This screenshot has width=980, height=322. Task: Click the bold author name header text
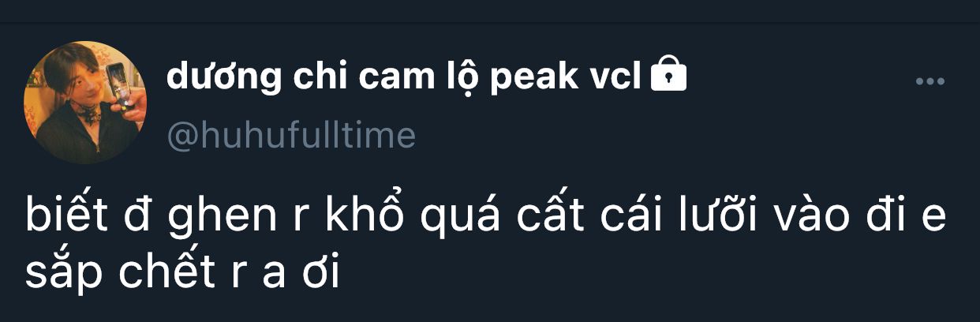coord(404,78)
